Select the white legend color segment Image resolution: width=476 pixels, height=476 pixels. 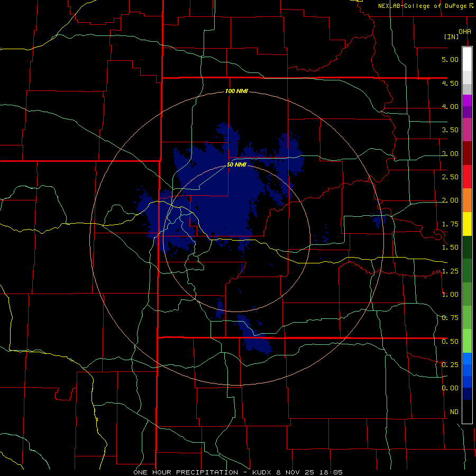[x=467, y=59]
